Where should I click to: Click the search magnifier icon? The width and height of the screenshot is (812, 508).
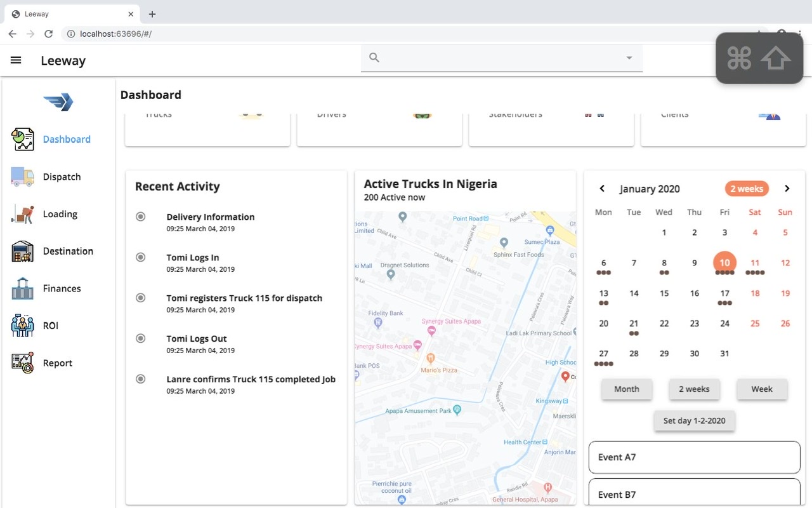click(x=374, y=58)
